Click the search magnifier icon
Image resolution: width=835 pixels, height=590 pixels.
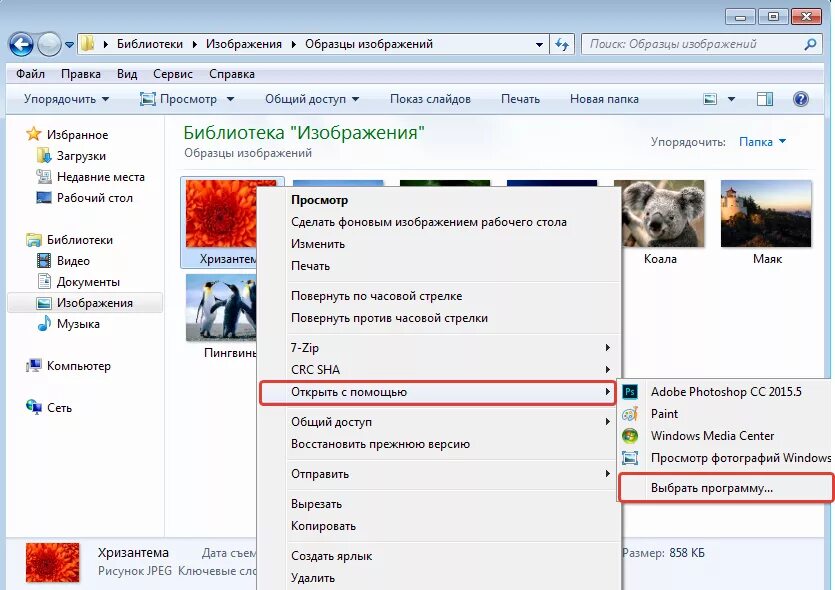pyautogui.click(x=810, y=44)
